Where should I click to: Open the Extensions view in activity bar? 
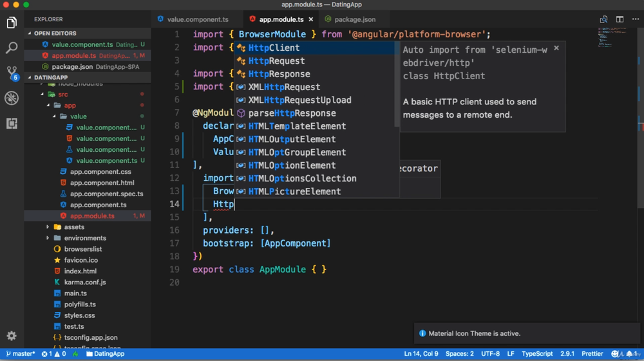[12, 123]
